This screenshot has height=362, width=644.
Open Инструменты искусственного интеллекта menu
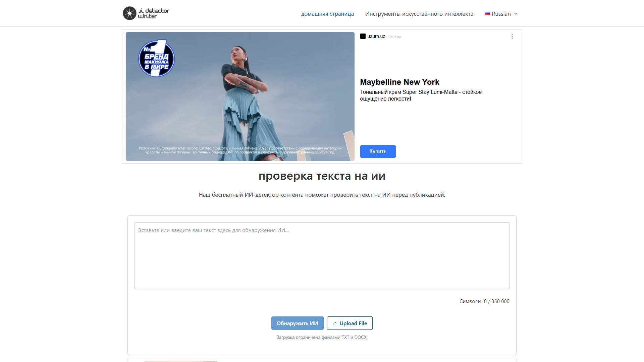[419, 14]
